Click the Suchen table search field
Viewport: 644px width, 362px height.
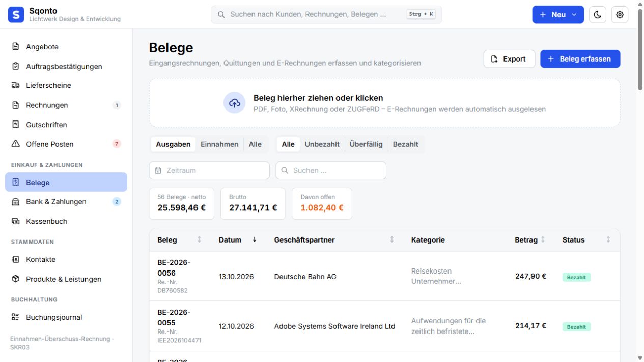331,171
